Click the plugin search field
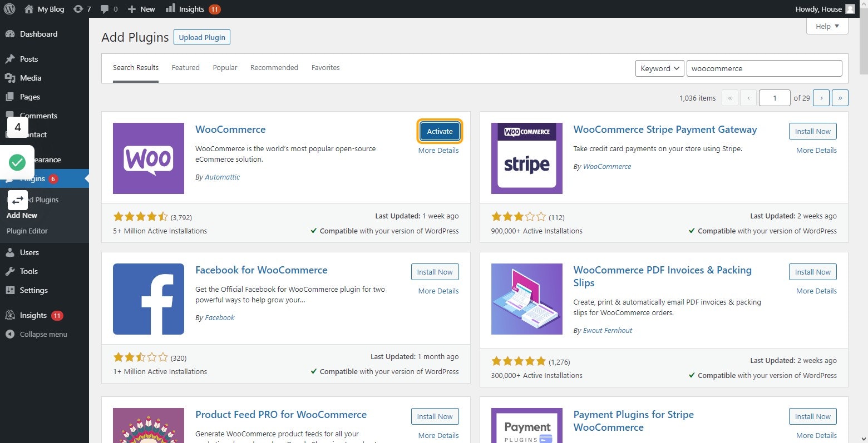The height and width of the screenshot is (443, 868). click(765, 68)
